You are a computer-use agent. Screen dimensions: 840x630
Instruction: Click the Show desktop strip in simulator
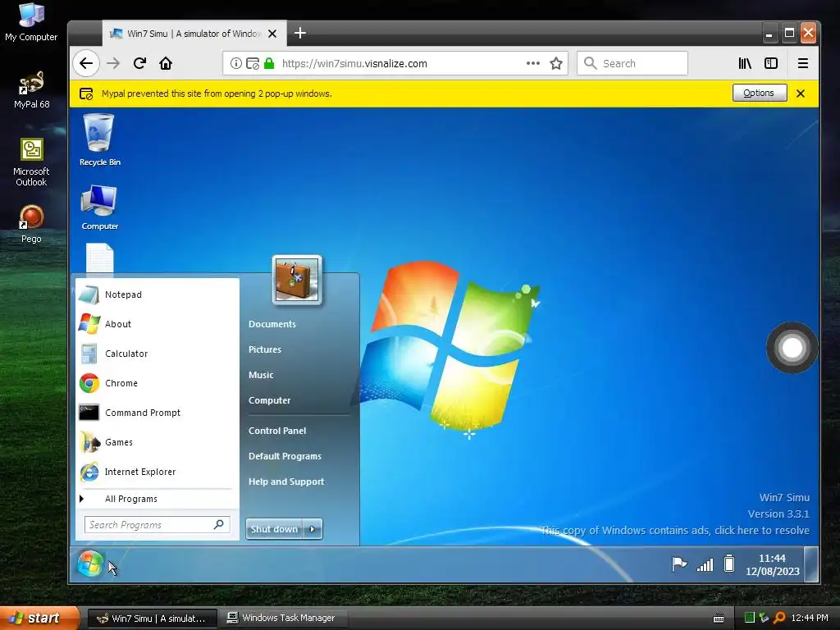click(x=812, y=564)
